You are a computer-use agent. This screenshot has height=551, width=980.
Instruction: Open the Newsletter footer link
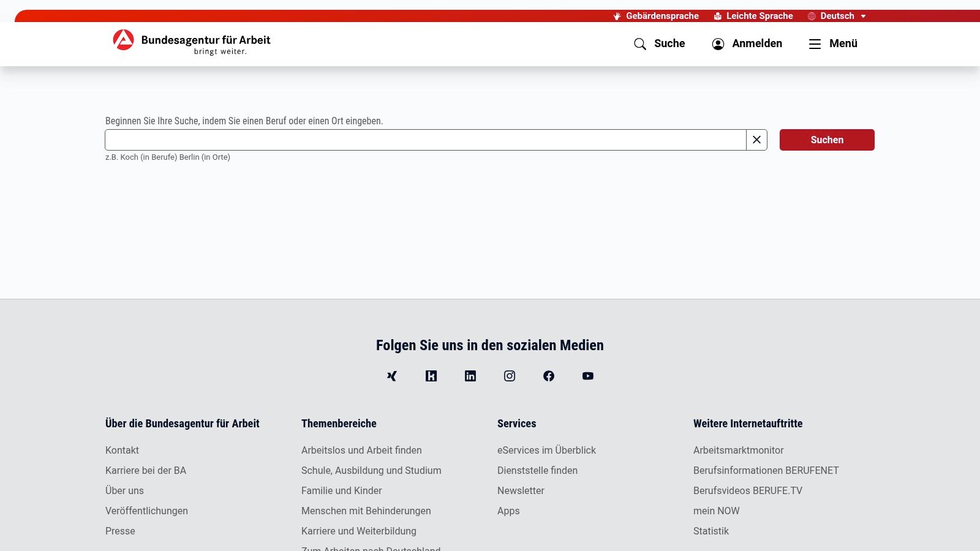coord(521,490)
